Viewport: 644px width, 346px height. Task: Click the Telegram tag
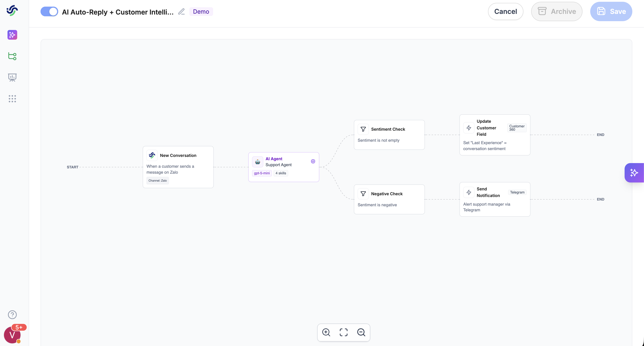click(517, 192)
